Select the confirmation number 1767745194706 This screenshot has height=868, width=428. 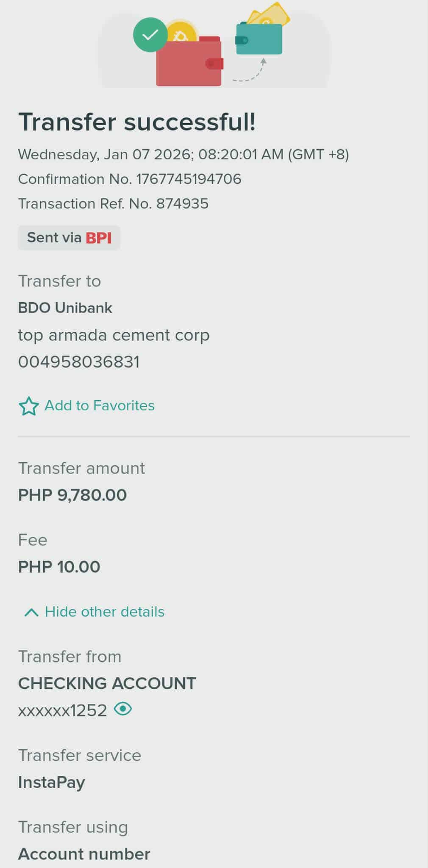(x=189, y=179)
